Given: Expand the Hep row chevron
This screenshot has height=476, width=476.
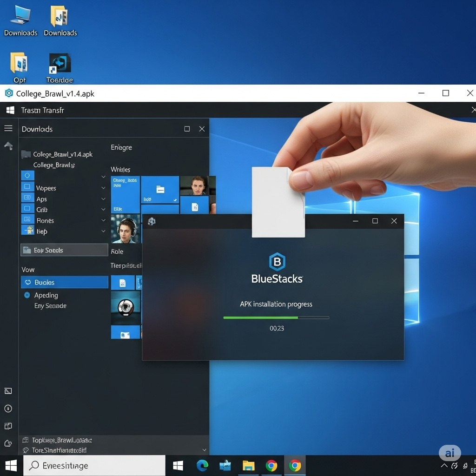Looking at the screenshot, I should [x=103, y=231].
